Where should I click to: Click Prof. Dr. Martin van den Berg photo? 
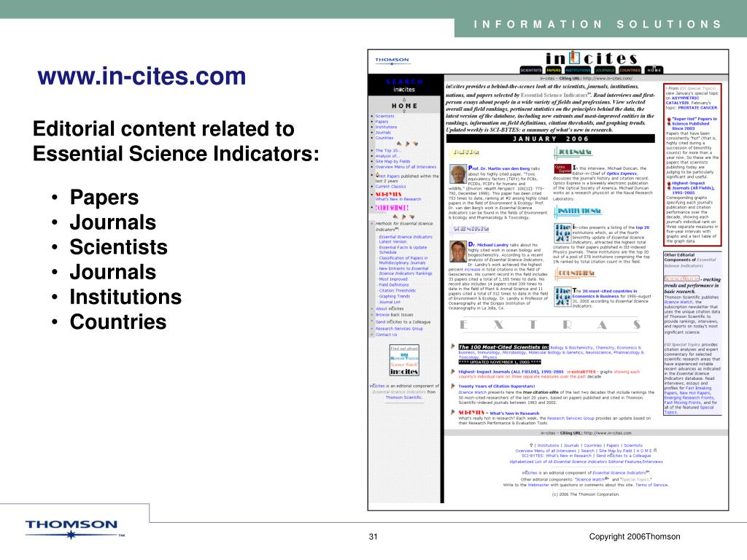[x=458, y=174]
